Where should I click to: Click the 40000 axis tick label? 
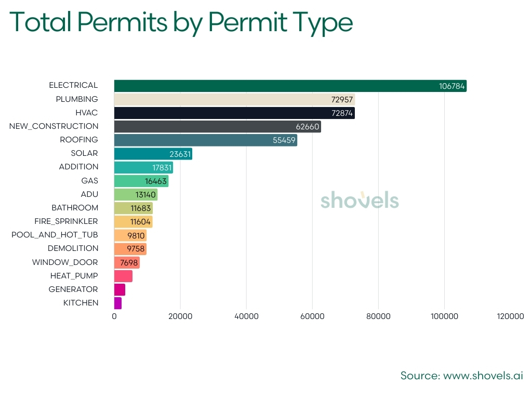(x=246, y=316)
